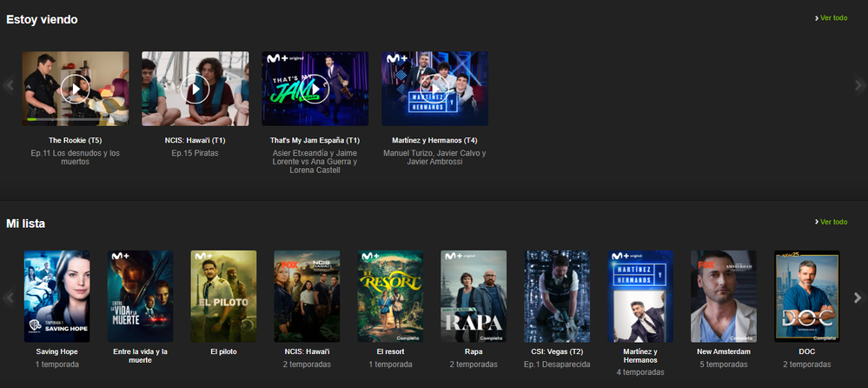Click Ep.15 Piratas episode text
This screenshot has height=388, width=868.
click(x=195, y=153)
